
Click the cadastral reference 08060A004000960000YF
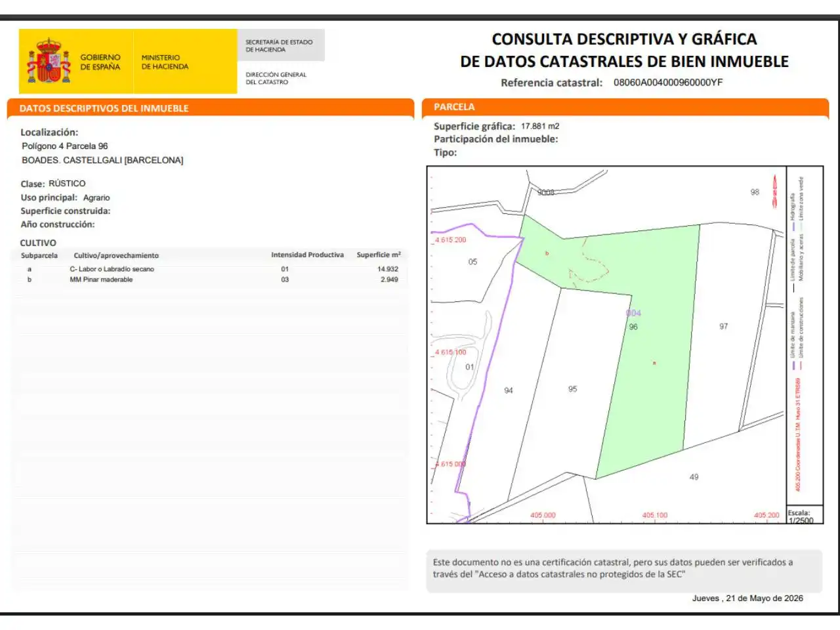(668, 83)
